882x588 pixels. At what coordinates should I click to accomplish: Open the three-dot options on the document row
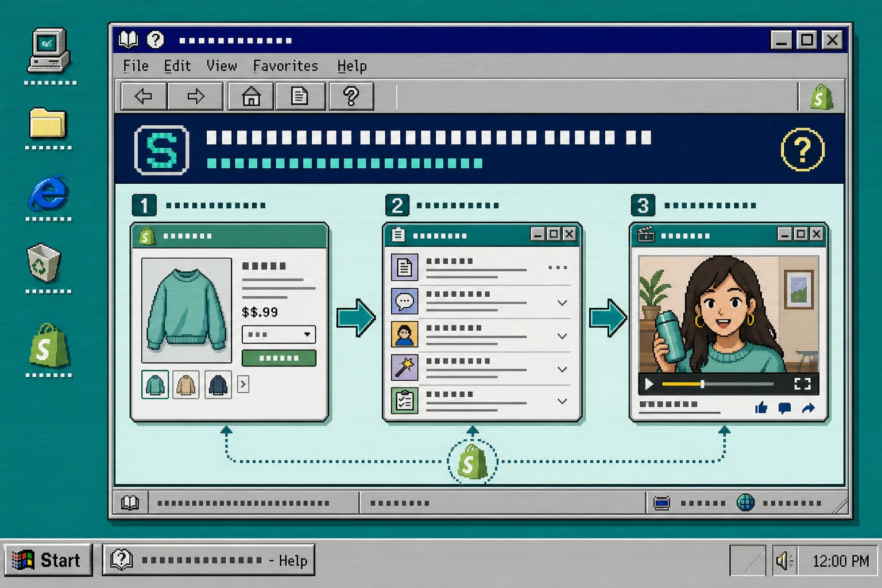[x=558, y=268]
